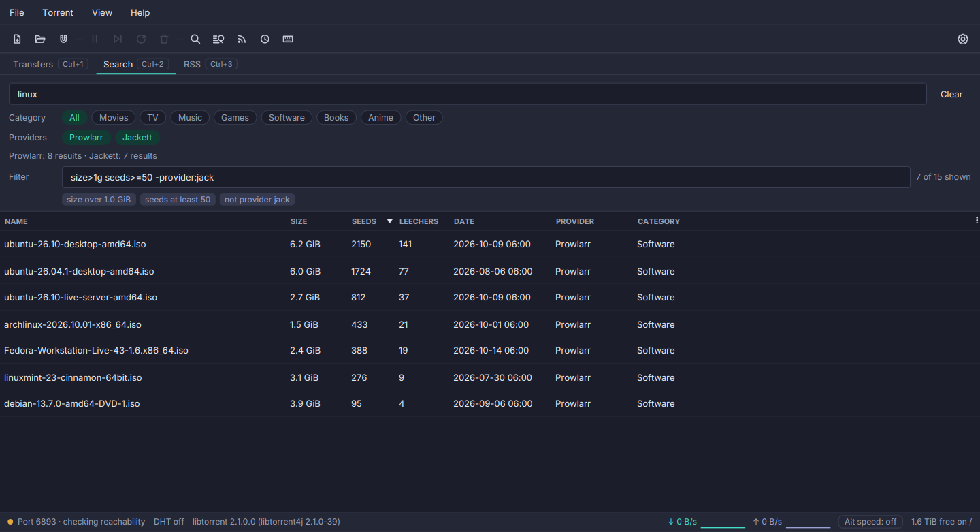980x532 pixels.
Task: Click the search field containing 'linux'
Action: coord(468,94)
